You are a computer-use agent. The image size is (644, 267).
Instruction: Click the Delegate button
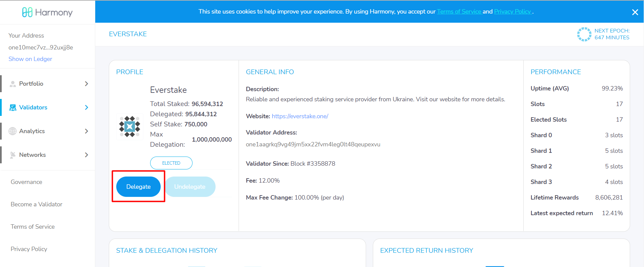(x=138, y=187)
